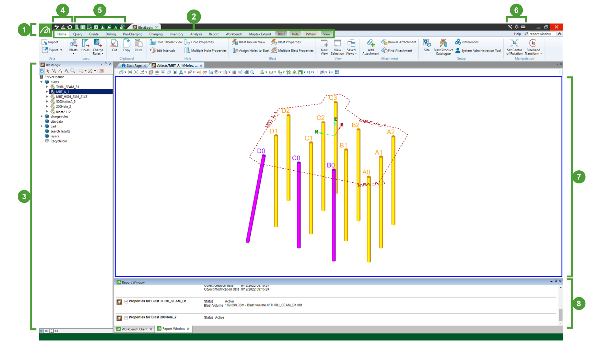Click Find Attachment
The image size is (602, 364).
tap(397, 51)
